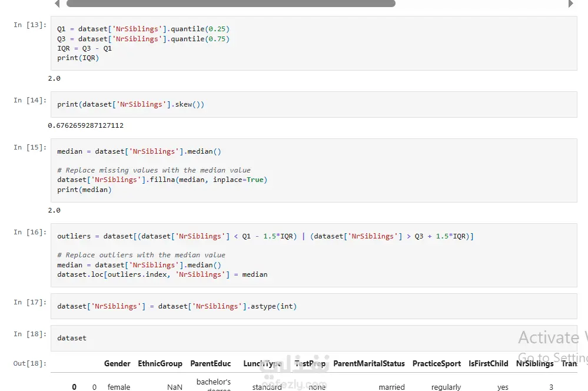
Task: Click inside code cell In [13]
Action: pyautogui.click(x=314, y=43)
